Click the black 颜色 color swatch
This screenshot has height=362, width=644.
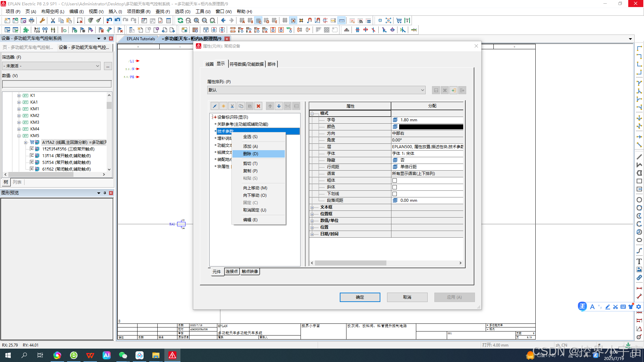(x=431, y=127)
